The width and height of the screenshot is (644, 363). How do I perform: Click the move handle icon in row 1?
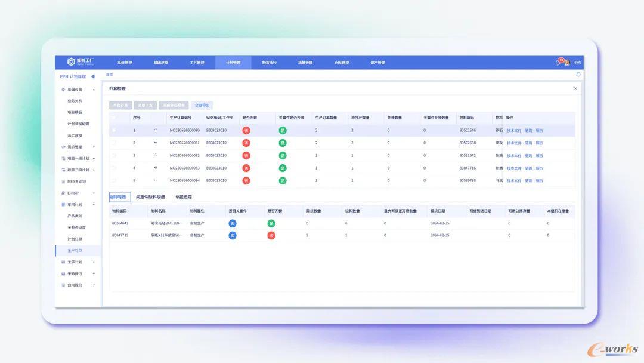pyautogui.click(x=156, y=130)
